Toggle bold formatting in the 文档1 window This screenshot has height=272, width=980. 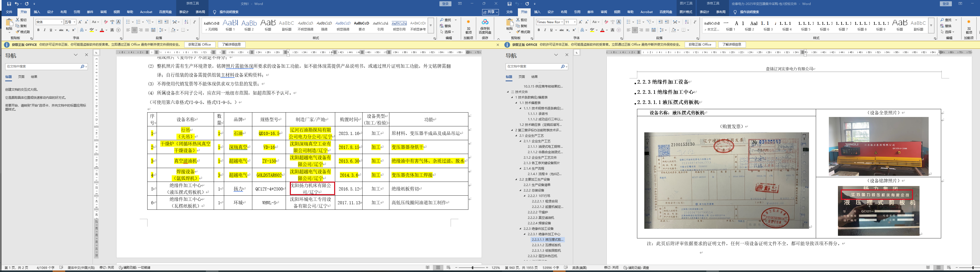[38, 30]
